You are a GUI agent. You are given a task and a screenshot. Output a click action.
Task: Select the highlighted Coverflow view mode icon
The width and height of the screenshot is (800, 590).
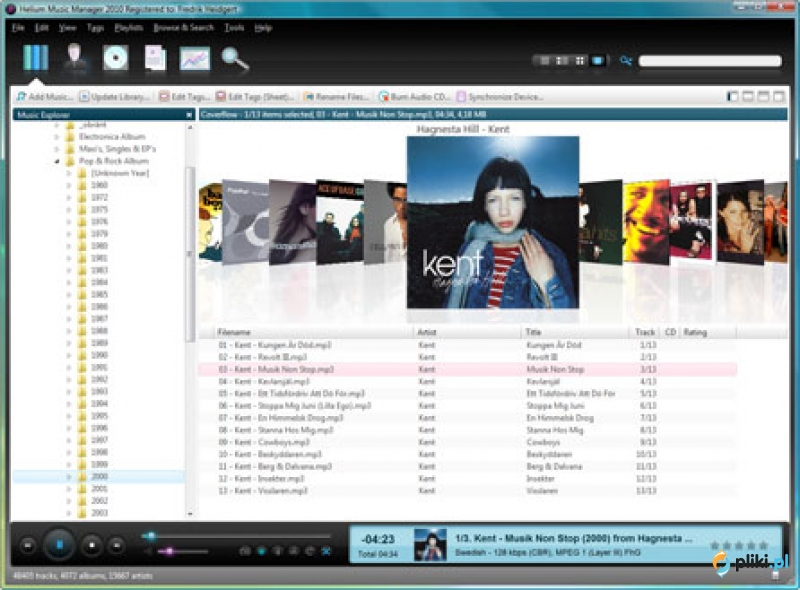(597, 61)
